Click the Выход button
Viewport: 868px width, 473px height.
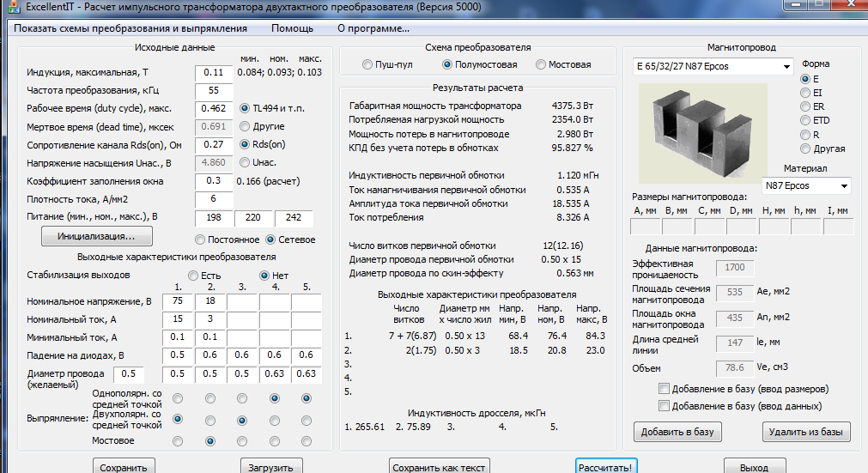[755, 466]
